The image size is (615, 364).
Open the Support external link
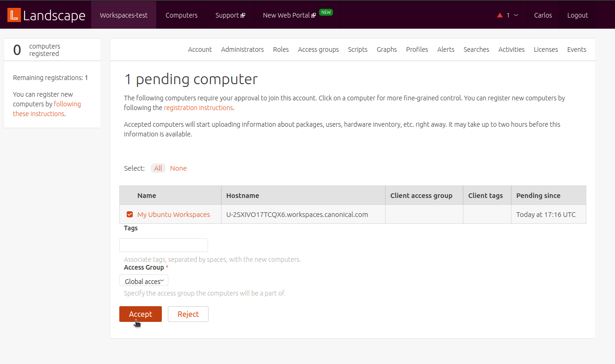point(230,15)
